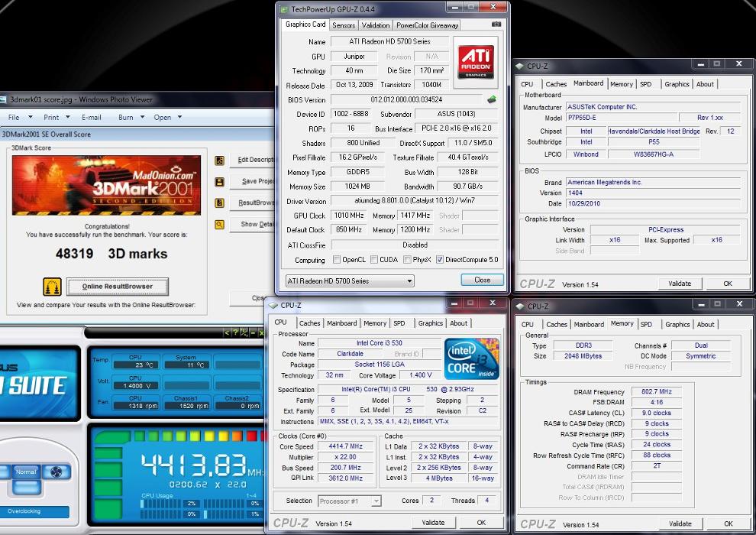Open SPD tab in Mainboard CPU-Z window
The height and width of the screenshot is (535, 756).
(x=645, y=84)
